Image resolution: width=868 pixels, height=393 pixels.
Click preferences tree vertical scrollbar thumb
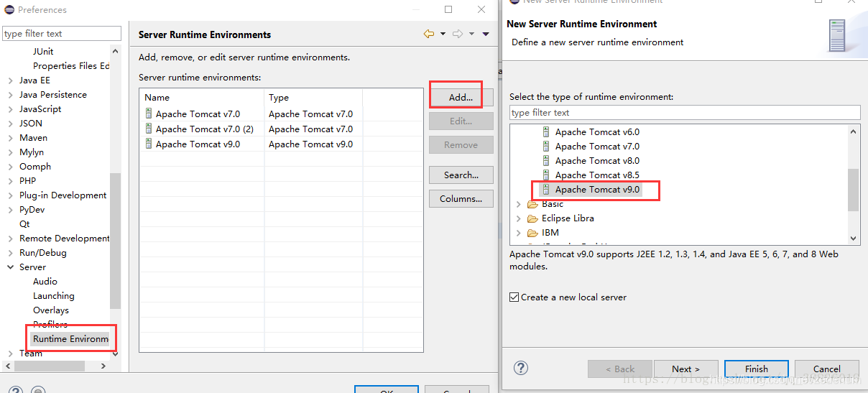point(115,241)
